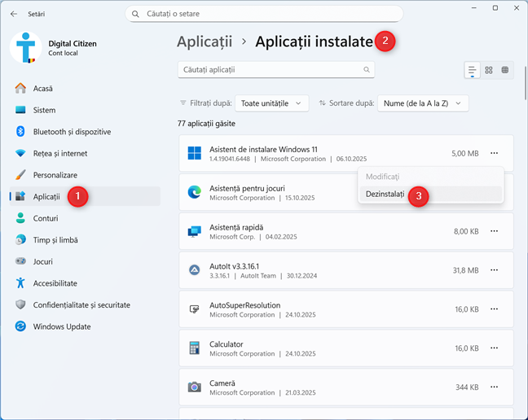Switch to the grid view layout
The width and height of the screenshot is (528, 420).
pyautogui.click(x=489, y=70)
